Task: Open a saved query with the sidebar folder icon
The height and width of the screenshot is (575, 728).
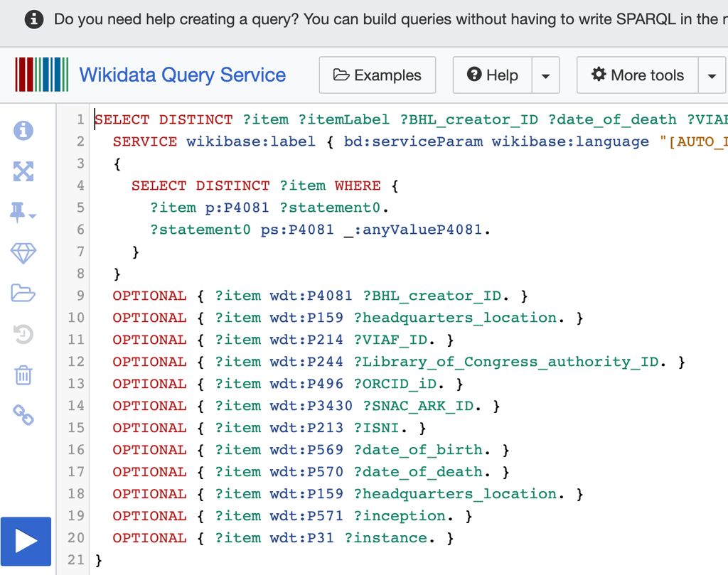Action: click(x=23, y=293)
